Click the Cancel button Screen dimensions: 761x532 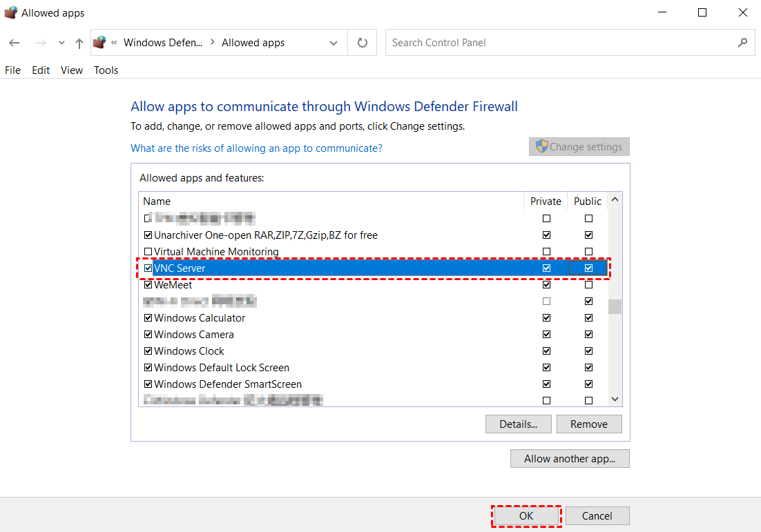point(597,516)
